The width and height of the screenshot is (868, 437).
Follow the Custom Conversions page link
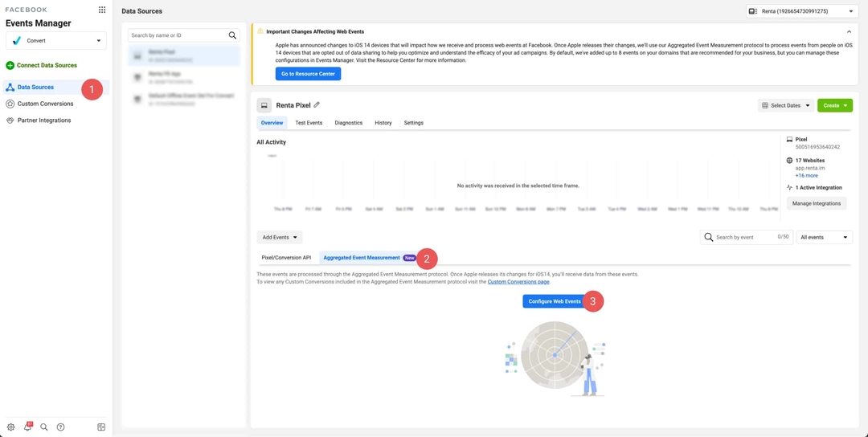518,282
